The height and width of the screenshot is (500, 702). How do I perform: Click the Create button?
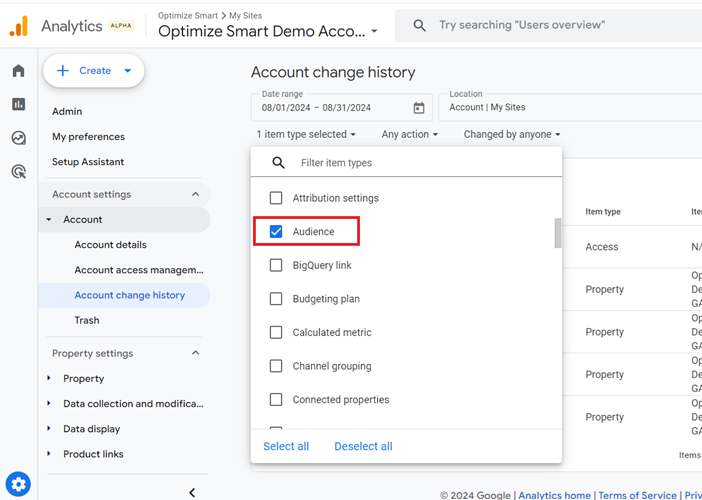coord(94,71)
